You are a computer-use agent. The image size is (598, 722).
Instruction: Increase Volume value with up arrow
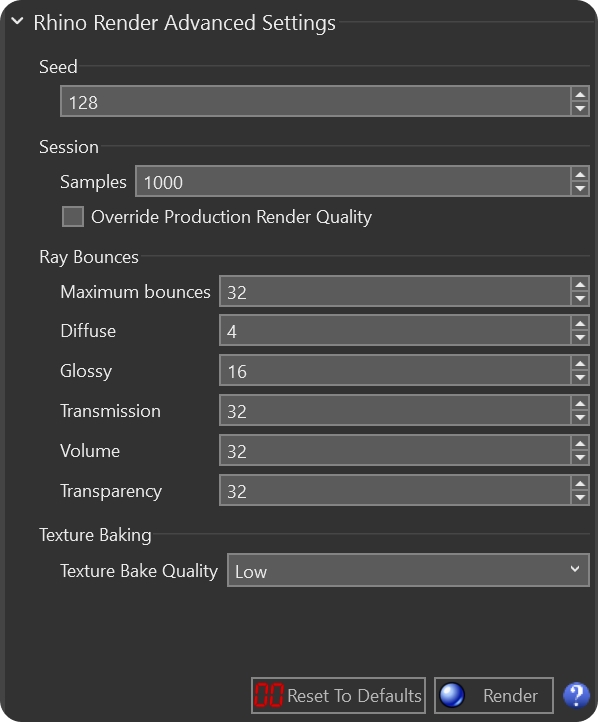580,443
